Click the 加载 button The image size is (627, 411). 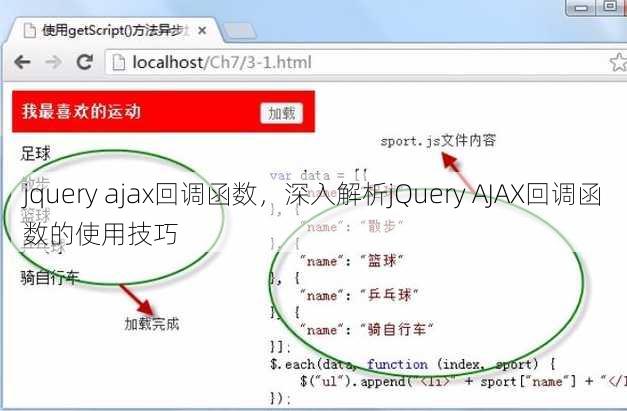[282, 113]
